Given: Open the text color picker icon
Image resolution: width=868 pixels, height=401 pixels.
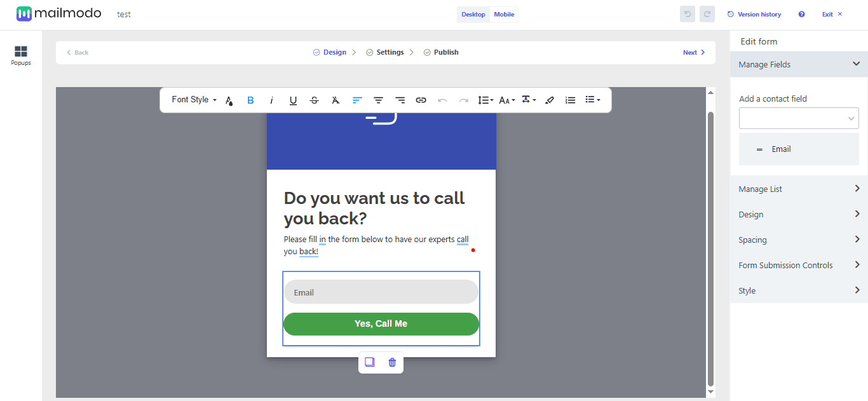Looking at the screenshot, I should (229, 100).
